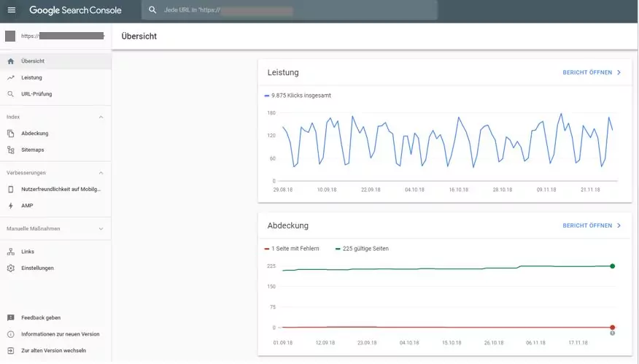The width and height of the screenshot is (639, 364).
Task: Click the 21.11.18 date label on Leistung chart
Action: coord(590,190)
